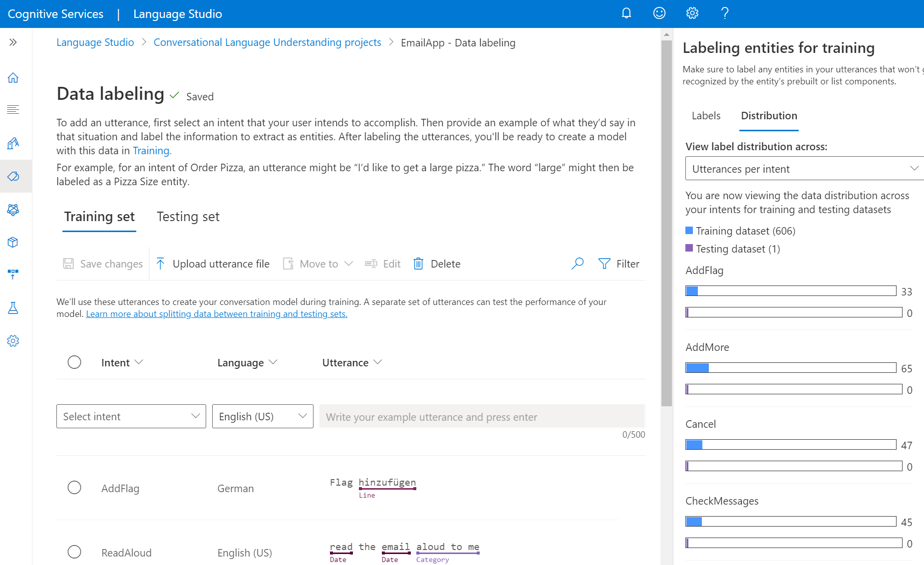Expand the Intent column sort menu

click(x=139, y=362)
